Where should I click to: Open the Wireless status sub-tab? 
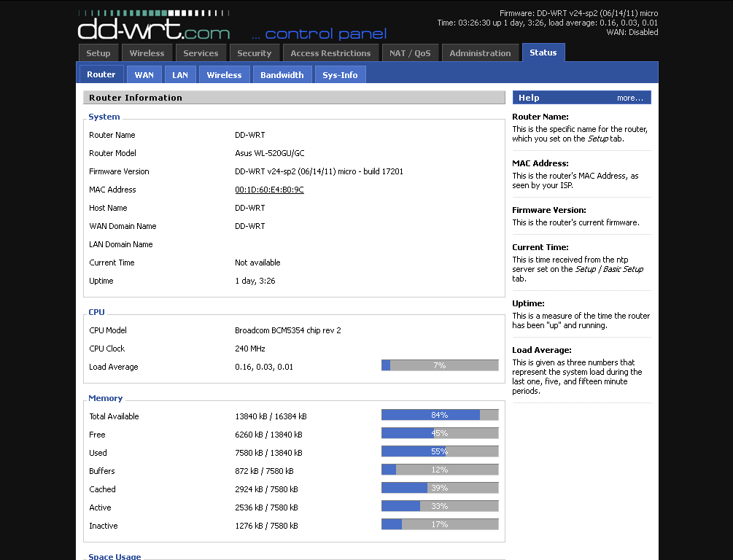225,75
